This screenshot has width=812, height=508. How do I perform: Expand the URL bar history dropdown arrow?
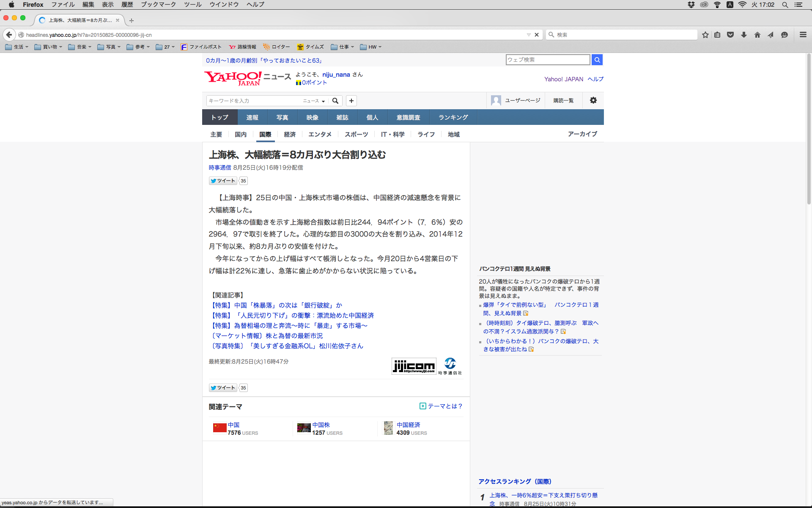[529, 35]
